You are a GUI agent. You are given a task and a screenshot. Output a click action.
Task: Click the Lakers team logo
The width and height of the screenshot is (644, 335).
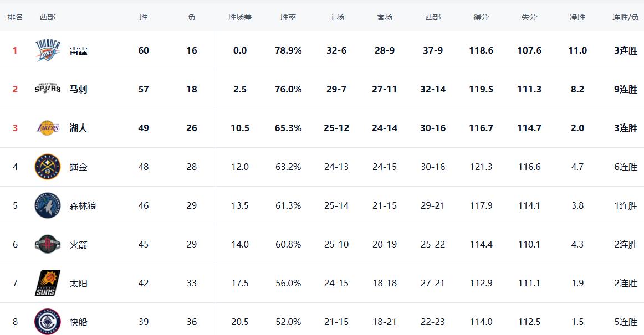tap(47, 128)
